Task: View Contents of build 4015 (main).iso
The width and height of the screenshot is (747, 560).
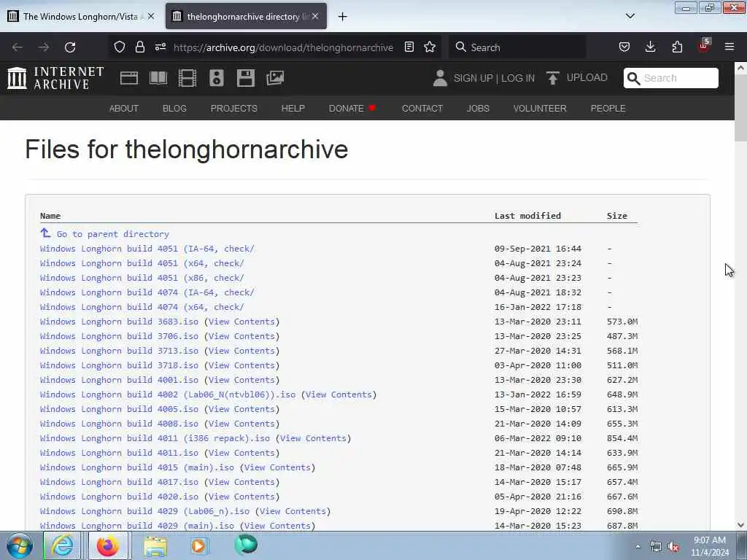Action: point(277,467)
